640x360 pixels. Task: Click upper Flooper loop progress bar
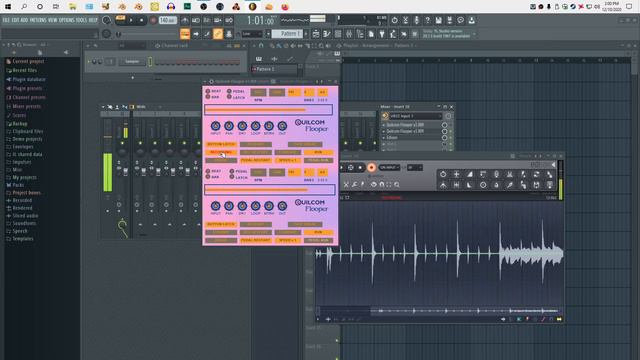tap(269, 109)
